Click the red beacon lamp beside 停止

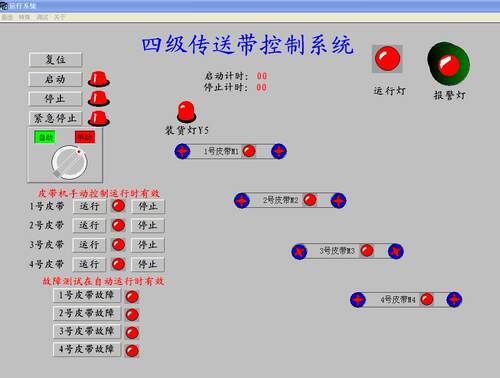(x=99, y=99)
